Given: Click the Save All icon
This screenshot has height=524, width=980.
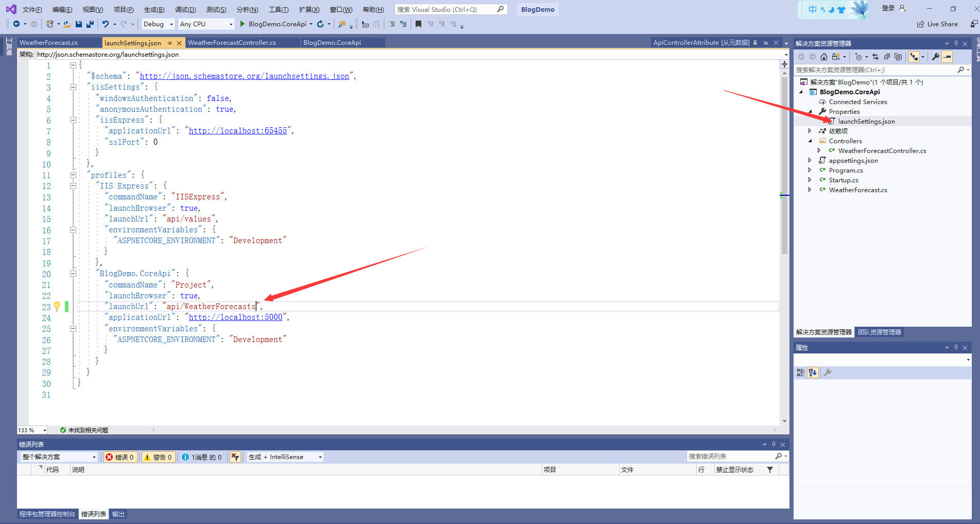Looking at the screenshot, I should pyautogui.click(x=90, y=24).
